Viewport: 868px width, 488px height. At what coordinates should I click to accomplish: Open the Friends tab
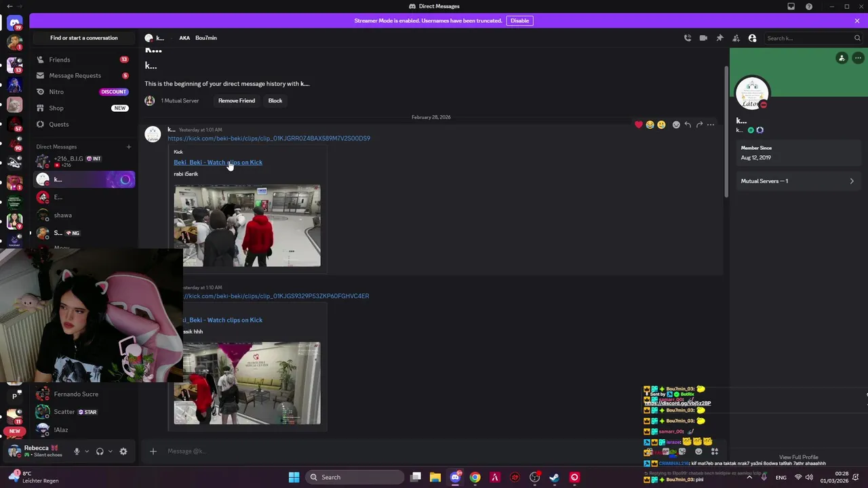point(83,60)
